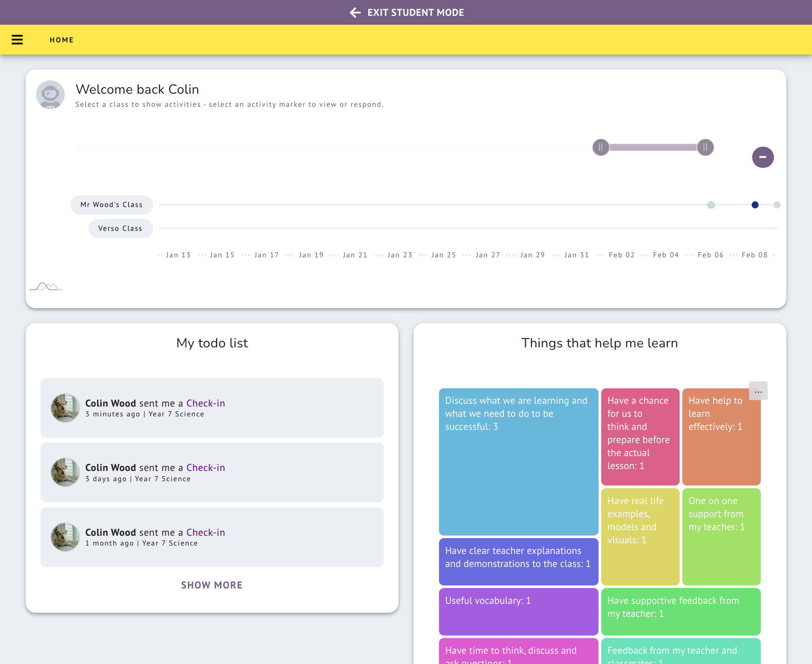Click avatar on the 3 days ago Check-in
Viewport: 812px width, 664px height.
point(65,472)
